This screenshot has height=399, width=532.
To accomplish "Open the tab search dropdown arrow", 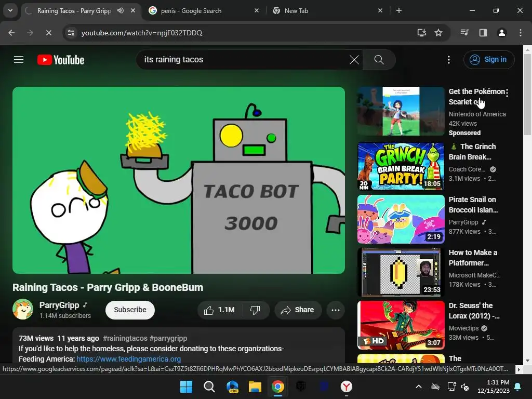I will click(10, 10).
